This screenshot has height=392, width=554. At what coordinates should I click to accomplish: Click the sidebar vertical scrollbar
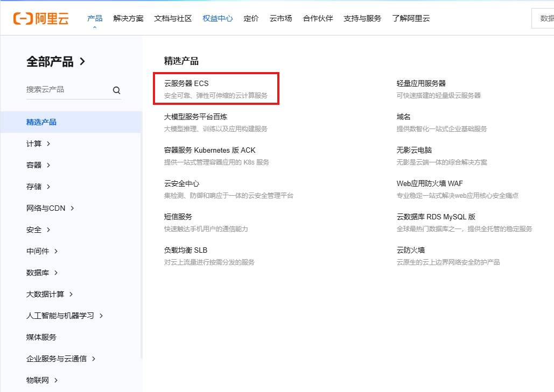[x=141, y=234]
